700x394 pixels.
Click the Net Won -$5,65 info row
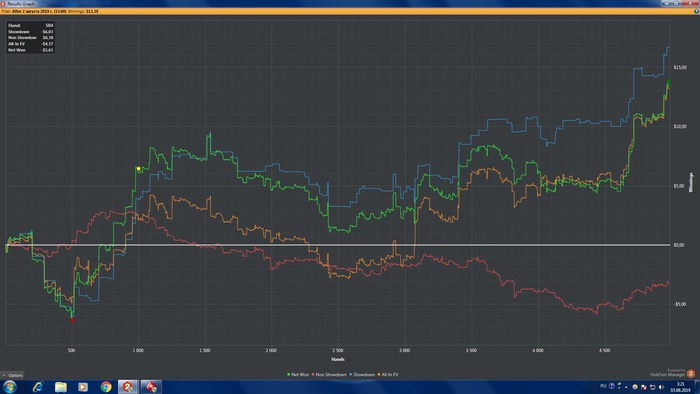pos(30,50)
